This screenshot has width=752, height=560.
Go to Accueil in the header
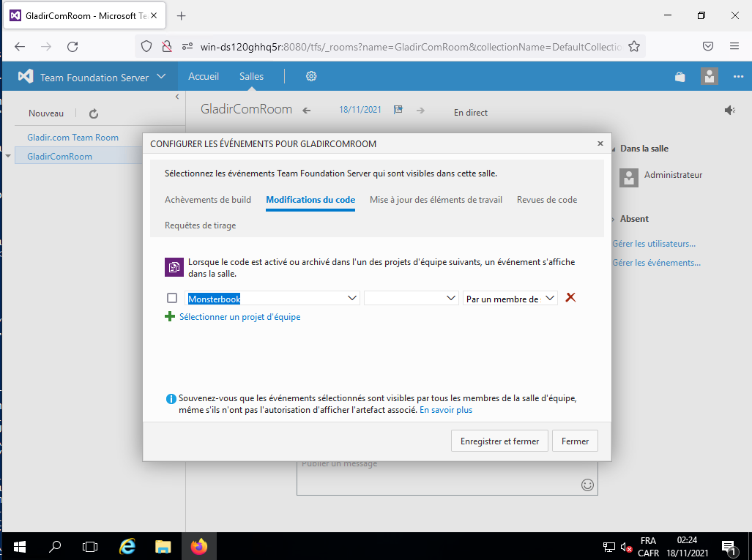pyautogui.click(x=204, y=76)
